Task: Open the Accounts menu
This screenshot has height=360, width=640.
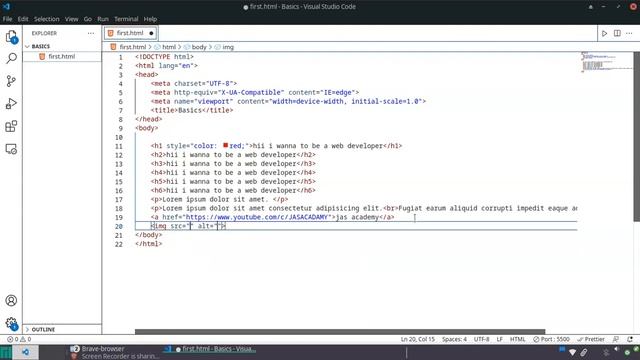Action: click(x=11, y=300)
